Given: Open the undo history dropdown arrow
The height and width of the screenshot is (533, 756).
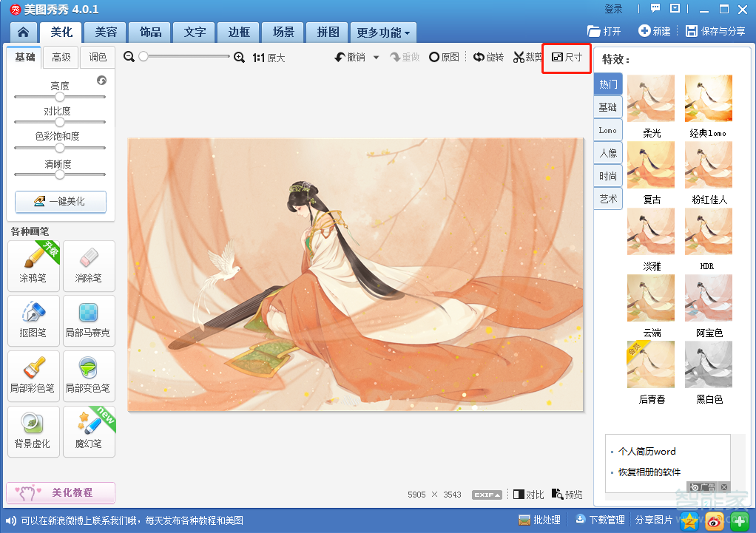Looking at the screenshot, I should (376, 58).
